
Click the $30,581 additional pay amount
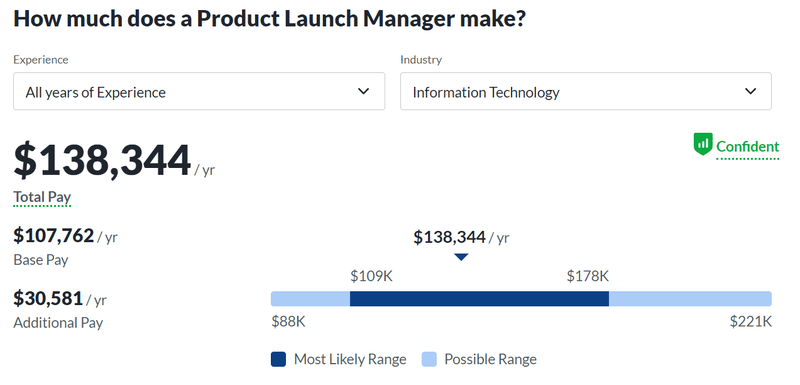[48, 298]
